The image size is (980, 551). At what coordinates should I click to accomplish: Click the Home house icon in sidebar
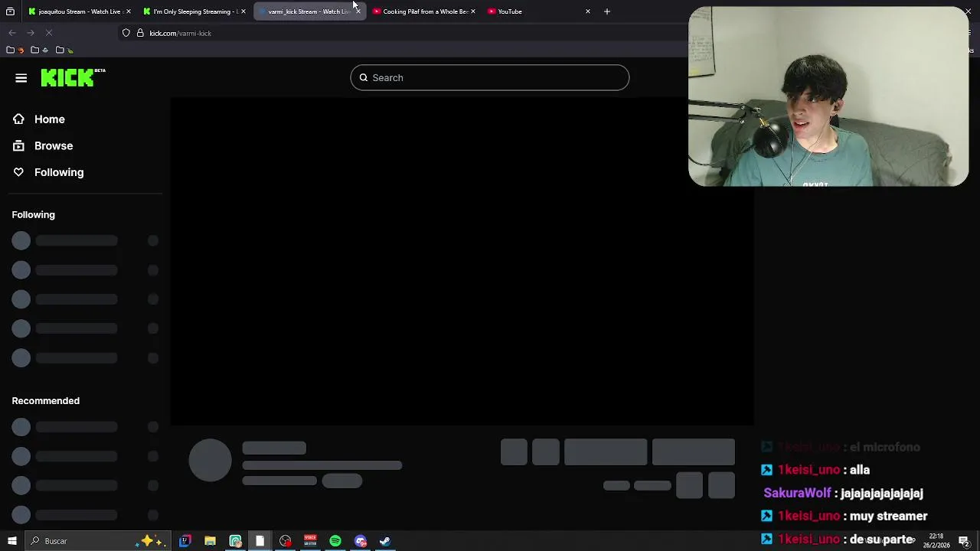tap(18, 119)
